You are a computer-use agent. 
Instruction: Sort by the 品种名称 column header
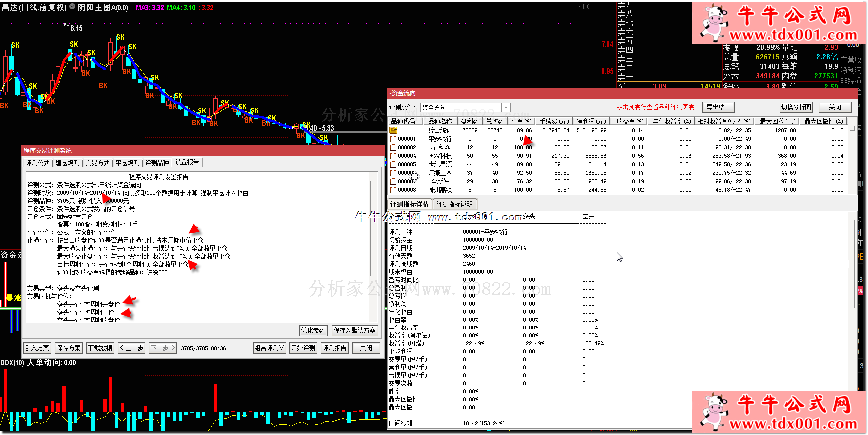point(440,121)
